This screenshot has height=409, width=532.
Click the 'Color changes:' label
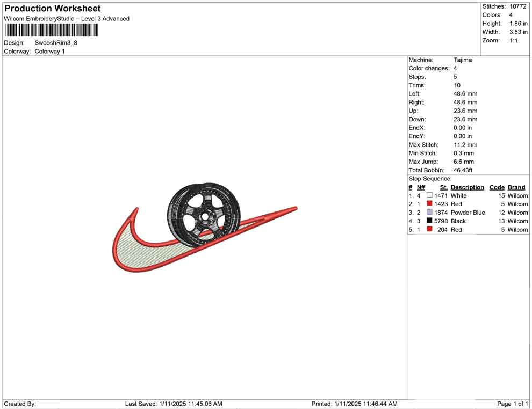(x=429, y=68)
